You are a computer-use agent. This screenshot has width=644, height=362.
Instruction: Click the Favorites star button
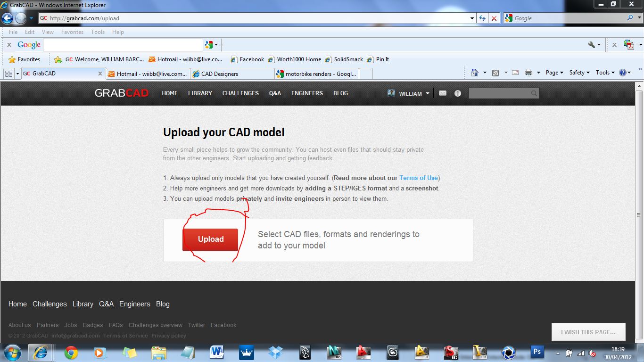click(x=24, y=59)
